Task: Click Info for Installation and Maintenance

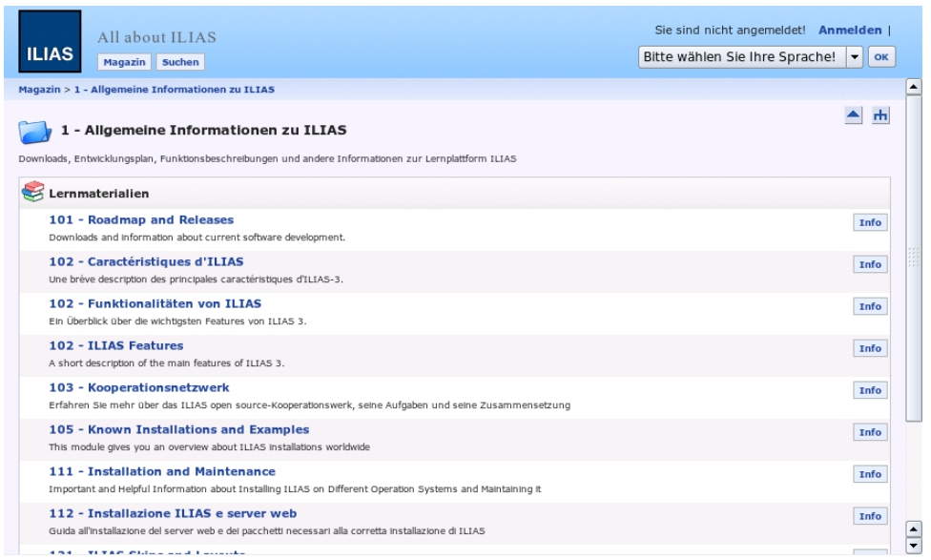Action: [x=870, y=474]
